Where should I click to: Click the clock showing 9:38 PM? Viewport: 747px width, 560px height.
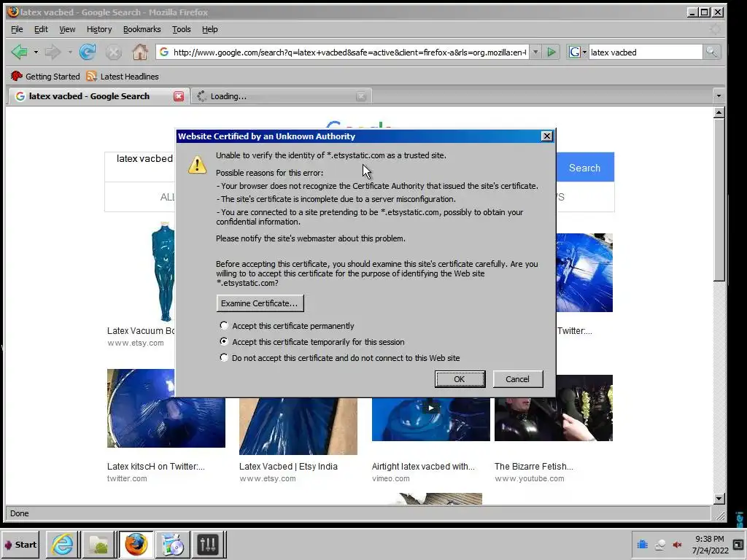[710, 539]
